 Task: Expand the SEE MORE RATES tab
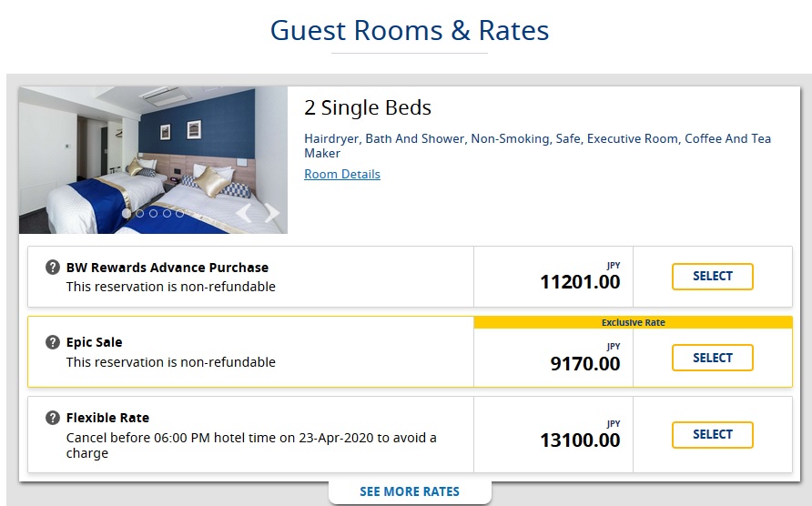[x=410, y=491]
